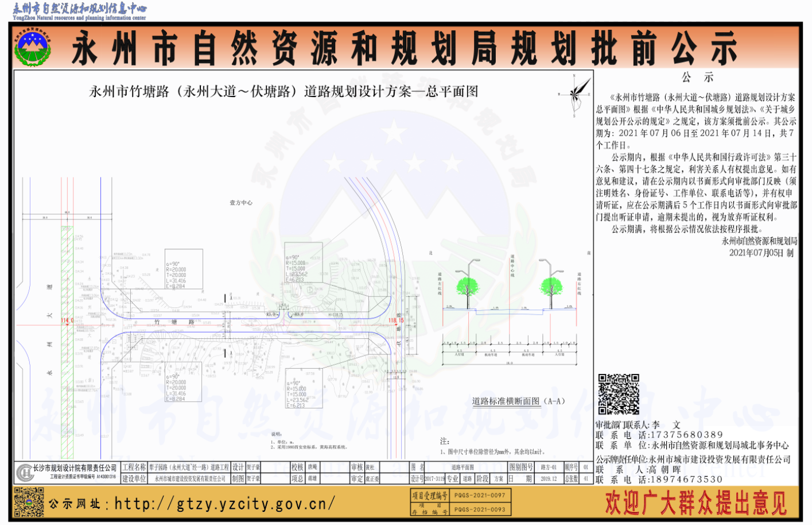Click the 公示 heading above the notice text
Screen dimensions: 812x525
(697, 78)
